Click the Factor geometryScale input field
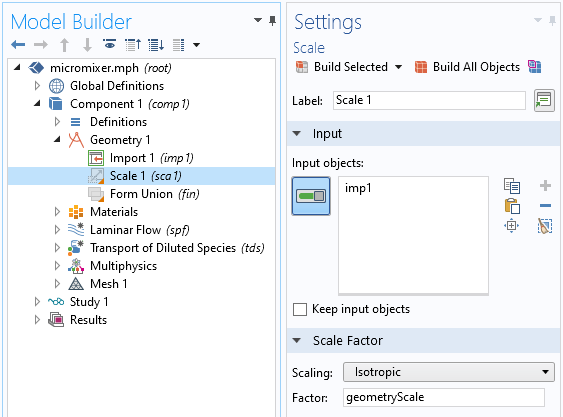The width and height of the screenshot is (563, 417). click(444, 397)
